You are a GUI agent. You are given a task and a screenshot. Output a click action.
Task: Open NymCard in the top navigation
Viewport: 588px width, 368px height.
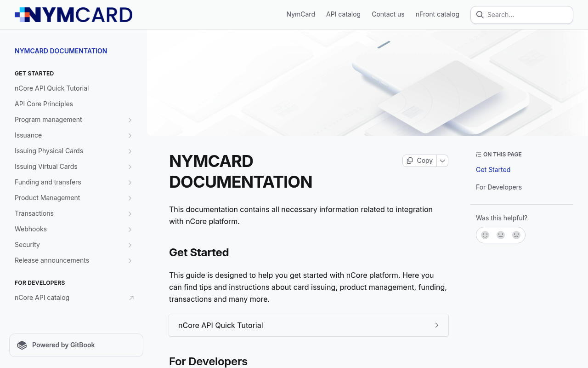[x=301, y=14]
